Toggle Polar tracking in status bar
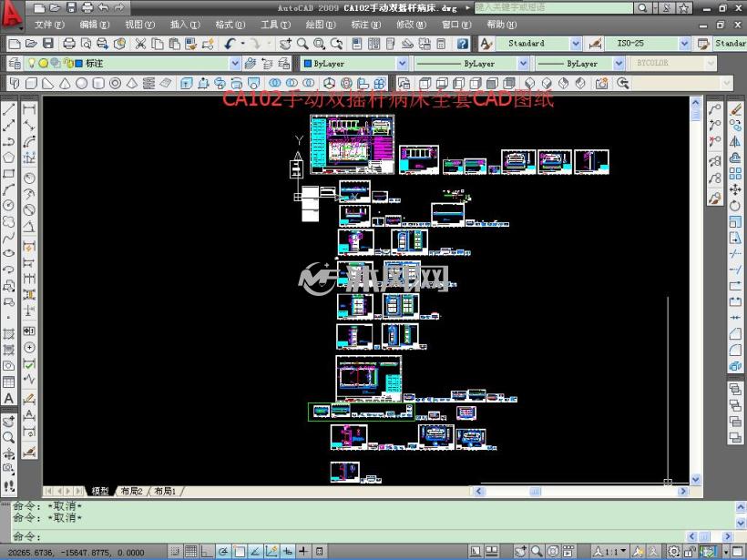747x560 pixels. click(x=223, y=552)
